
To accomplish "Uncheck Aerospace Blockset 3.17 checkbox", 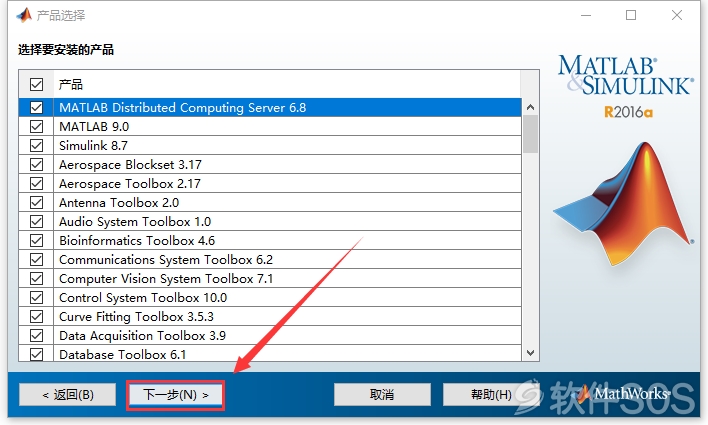I will coord(36,164).
